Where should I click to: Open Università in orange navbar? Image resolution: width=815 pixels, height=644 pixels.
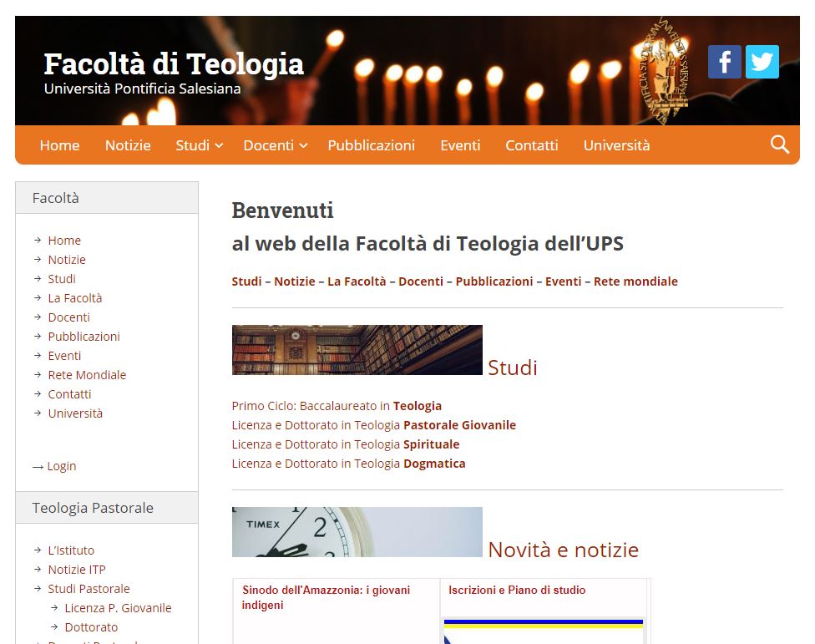pos(616,145)
